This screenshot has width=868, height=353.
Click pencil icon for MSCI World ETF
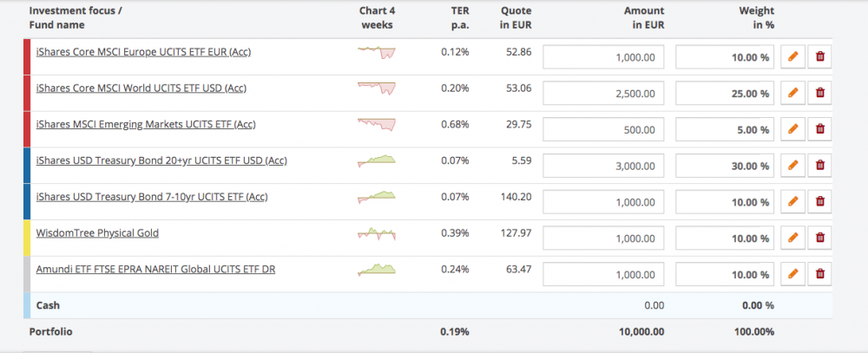pyautogui.click(x=792, y=93)
